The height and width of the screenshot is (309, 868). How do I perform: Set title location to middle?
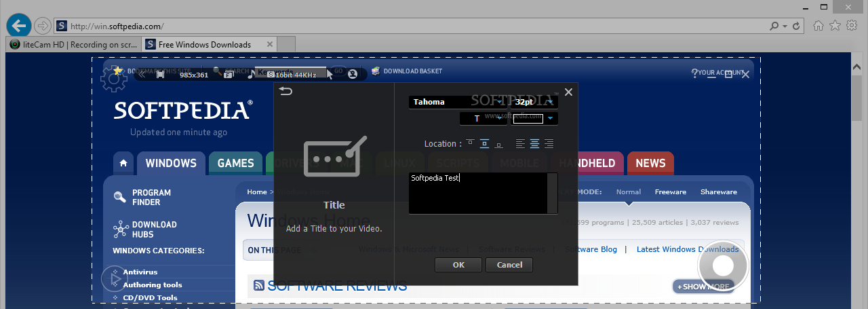pyautogui.click(x=484, y=143)
